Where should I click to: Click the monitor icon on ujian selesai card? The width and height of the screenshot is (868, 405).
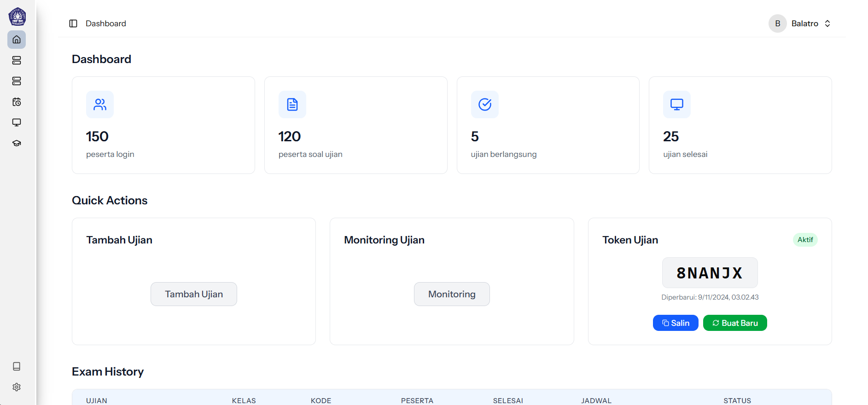click(x=677, y=104)
